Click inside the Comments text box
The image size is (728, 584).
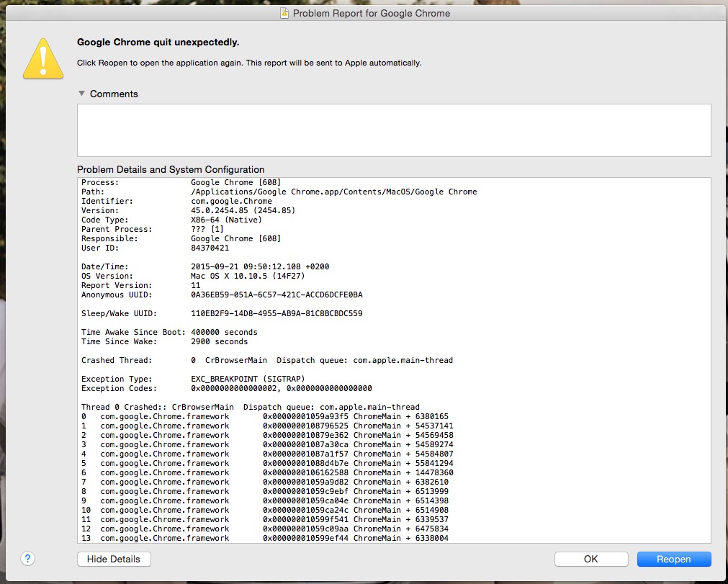tap(393, 130)
